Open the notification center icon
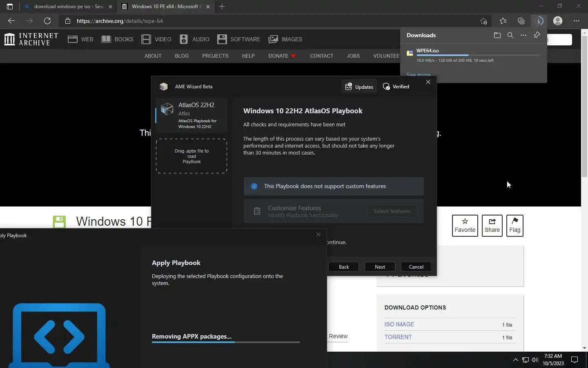 click(x=575, y=360)
